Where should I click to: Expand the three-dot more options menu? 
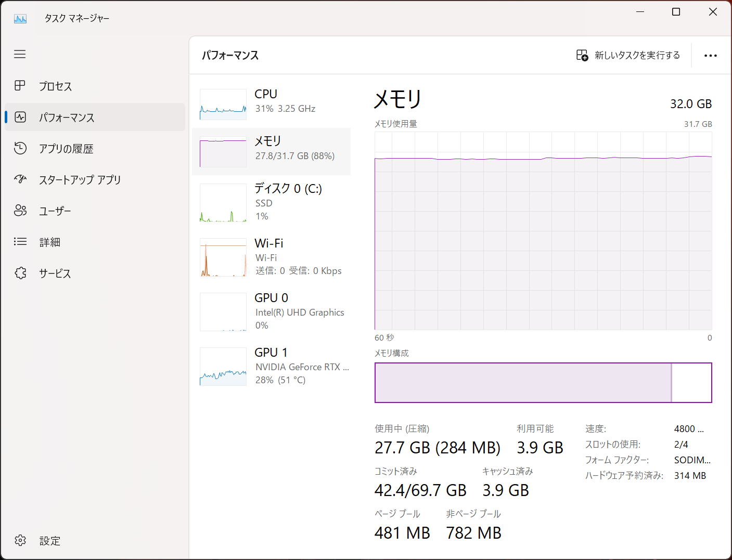click(x=710, y=56)
